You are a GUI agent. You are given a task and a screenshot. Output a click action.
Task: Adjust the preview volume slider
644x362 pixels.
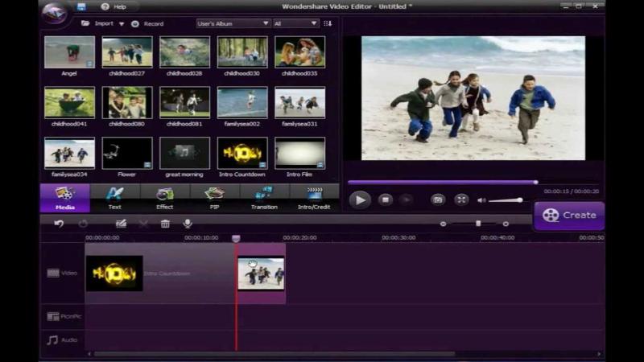506,200
